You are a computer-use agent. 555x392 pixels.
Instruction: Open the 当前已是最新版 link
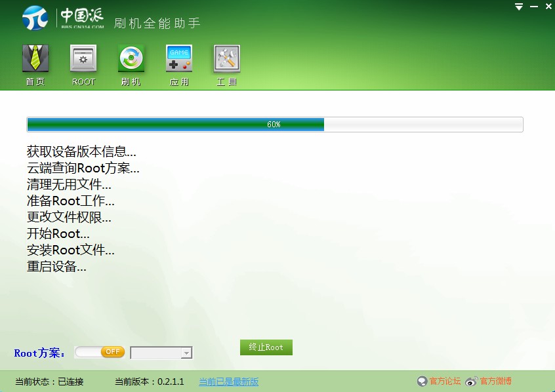(229, 382)
